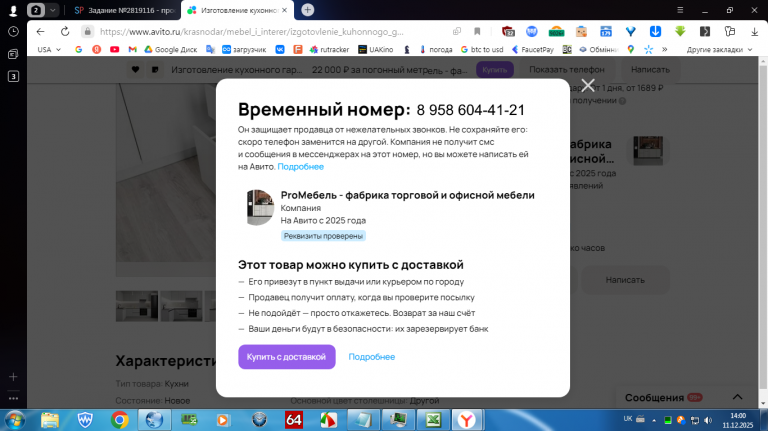Open the history clock icon in the sidebar

tap(13, 31)
